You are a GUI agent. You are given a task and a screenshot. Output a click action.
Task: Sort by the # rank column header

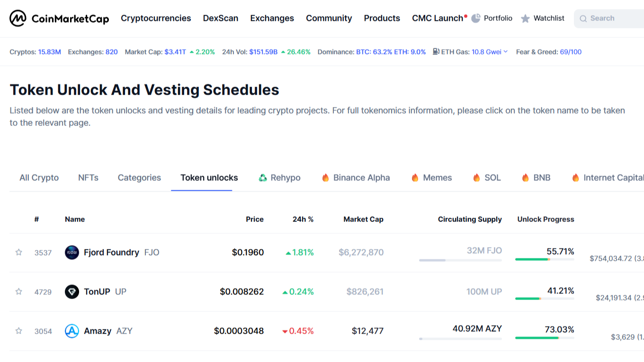click(36, 219)
